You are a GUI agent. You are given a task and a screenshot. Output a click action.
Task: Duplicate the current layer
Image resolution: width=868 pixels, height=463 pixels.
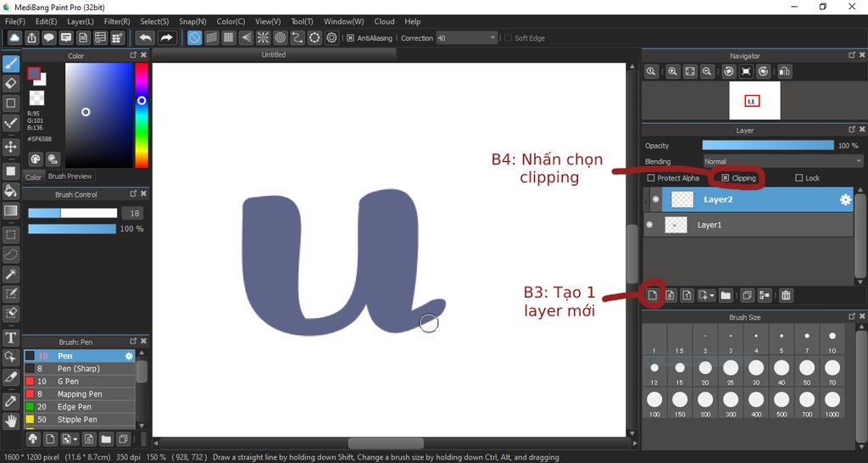pyautogui.click(x=747, y=295)
